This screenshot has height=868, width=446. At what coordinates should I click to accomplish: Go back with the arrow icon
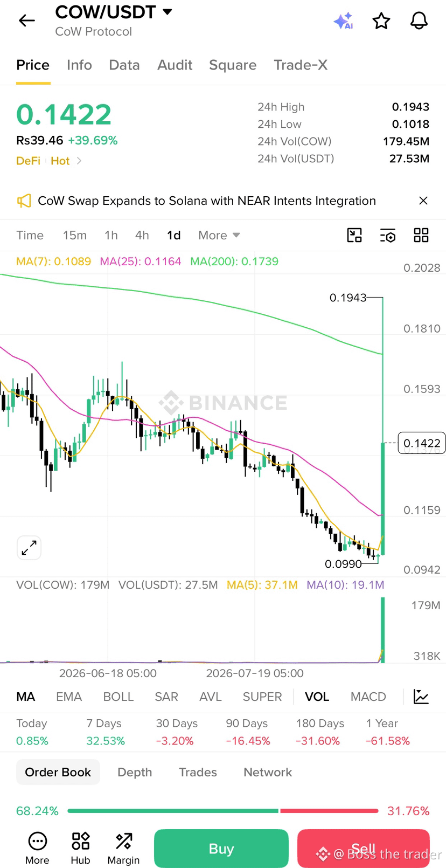pos(26,21)
